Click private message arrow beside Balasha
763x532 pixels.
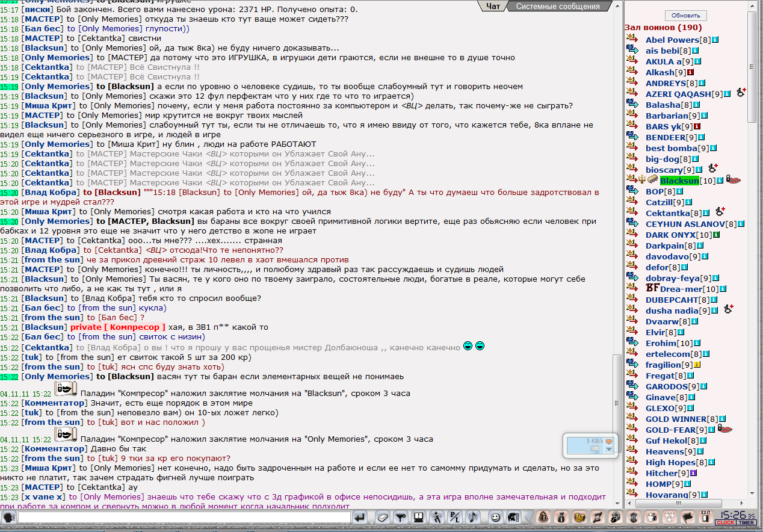pyautogui.click(x=632, y=104)
